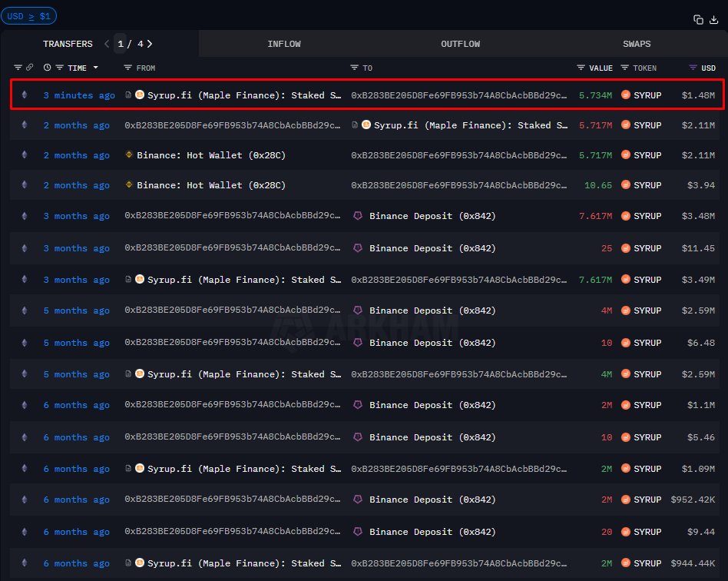Click the $6.48 USD amount
This screenshot has height=581, width=728.
click(x=701, y=343)
